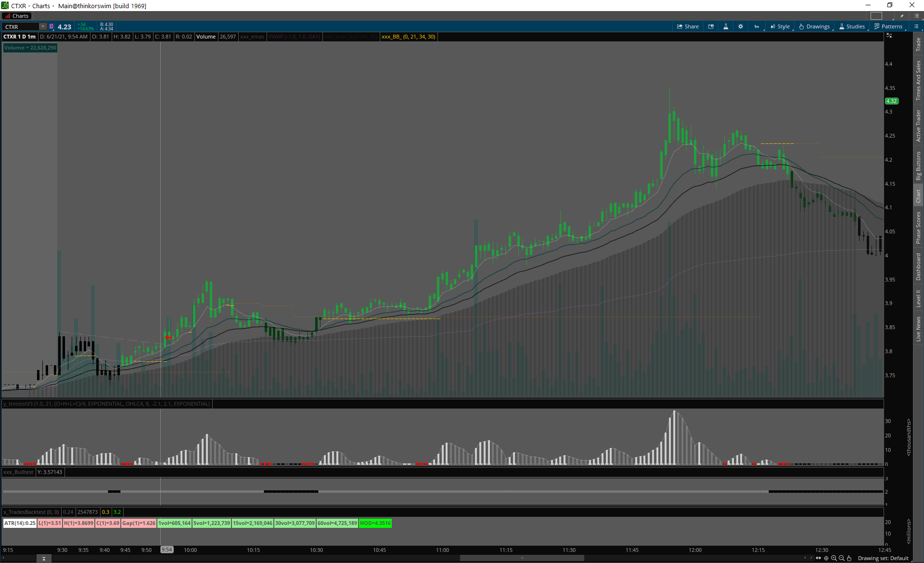The width and height of the screenshot is (924, 563).
Task: Click the zoom out magnifier icon
Action: pos(842,558)
